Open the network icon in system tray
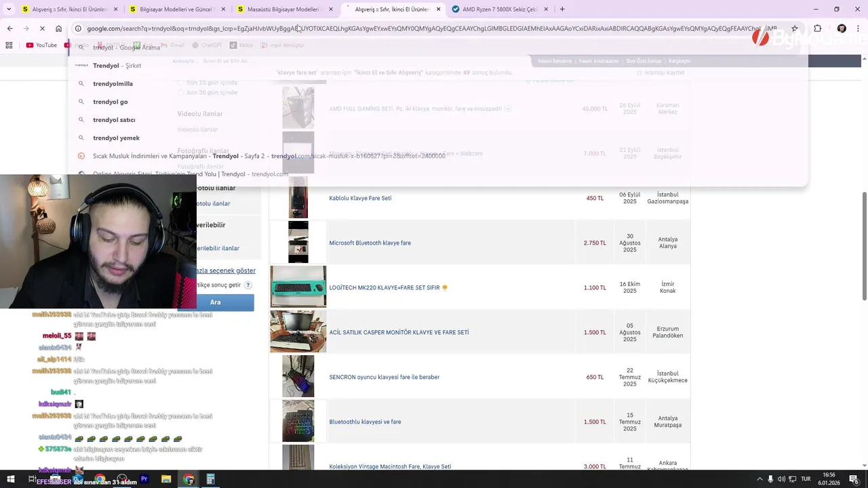Image resolution: width=868 pixels, height=488 pixels. click(x=792, y=479)
